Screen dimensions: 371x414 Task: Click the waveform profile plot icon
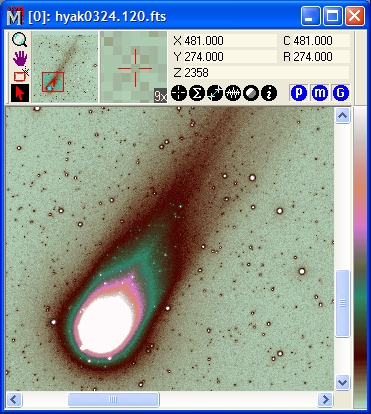tap(233, 93)
